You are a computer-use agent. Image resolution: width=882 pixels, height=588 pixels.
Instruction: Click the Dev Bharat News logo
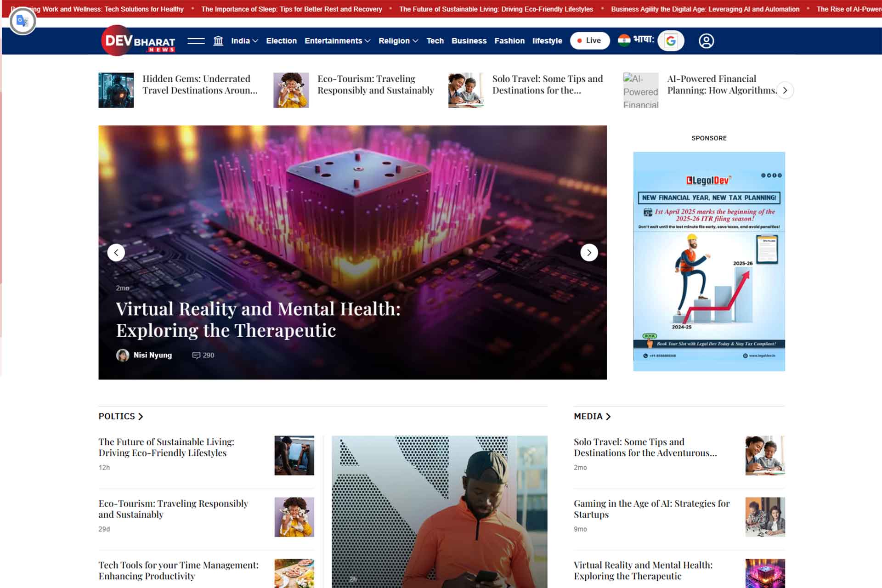[x=139, y=41]
